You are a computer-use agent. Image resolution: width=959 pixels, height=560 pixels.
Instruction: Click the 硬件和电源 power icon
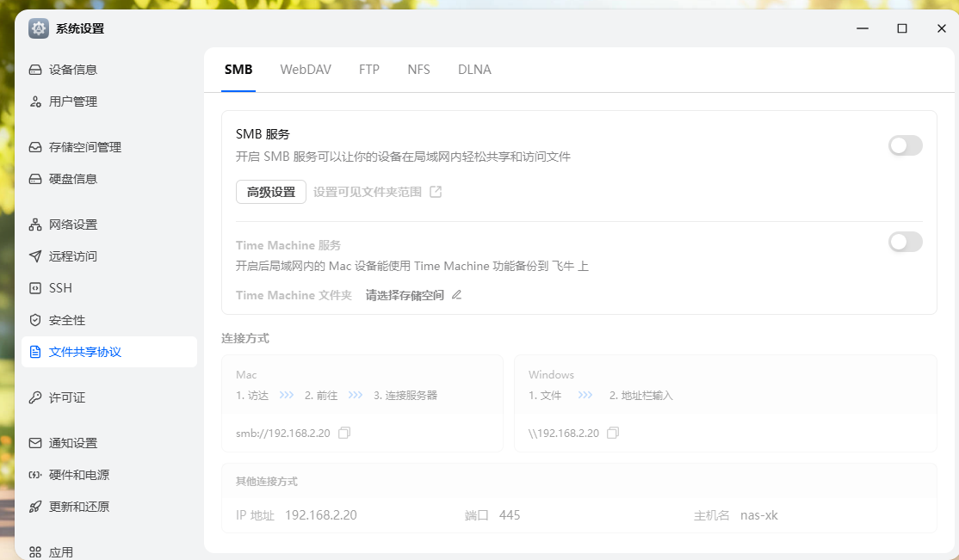[35, 475]
